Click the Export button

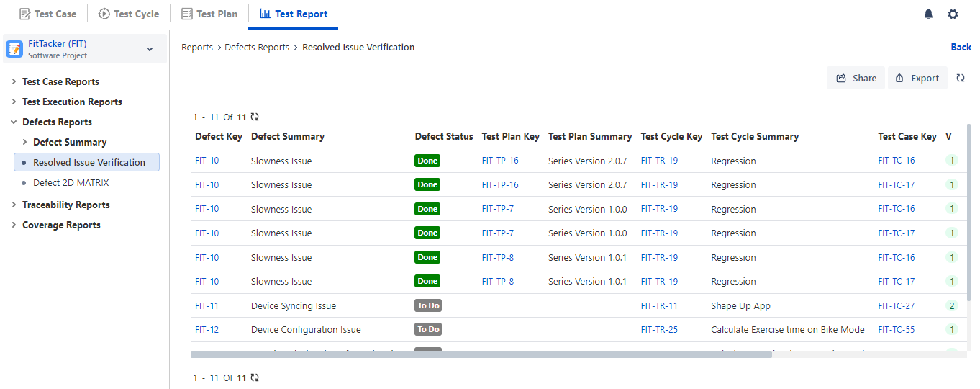[917, 78]
